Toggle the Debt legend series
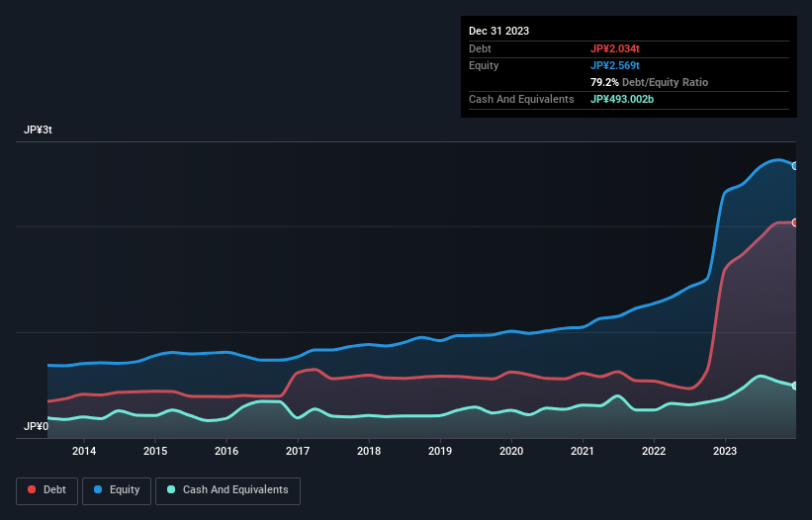Image resolution: width=812 pixels, height=520 pixels. pyautogui.click(x=46, y=489)
